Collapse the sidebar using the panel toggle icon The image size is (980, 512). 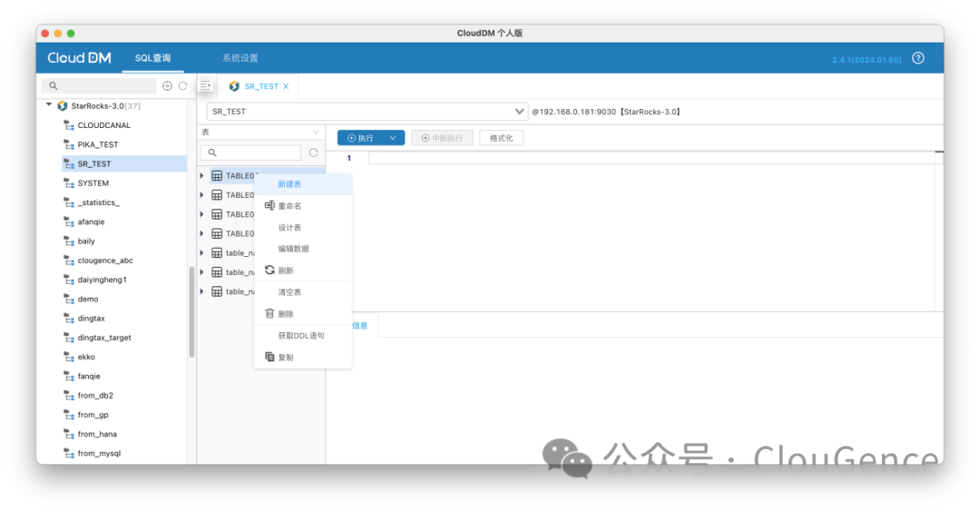[x=206, y=85]
